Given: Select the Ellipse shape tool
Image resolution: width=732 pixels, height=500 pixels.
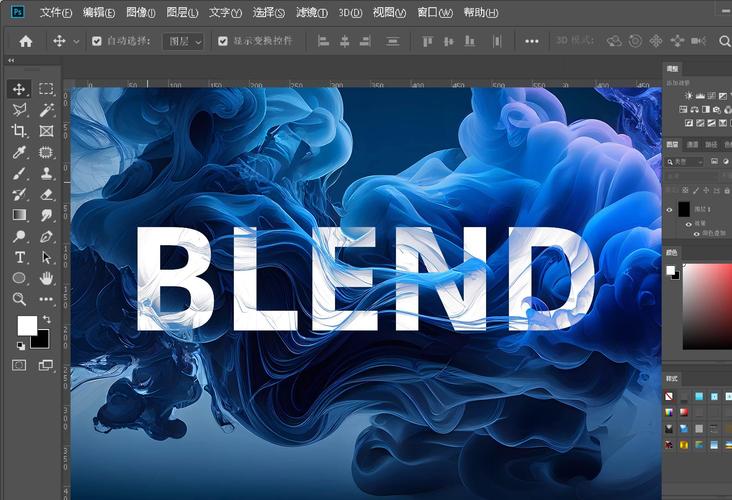Looking at the screenshot, I should 19,278.
